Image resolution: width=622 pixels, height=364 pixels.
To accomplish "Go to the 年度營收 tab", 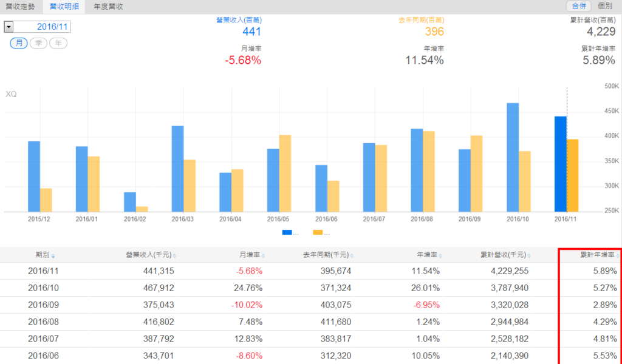I will point(108,7).
